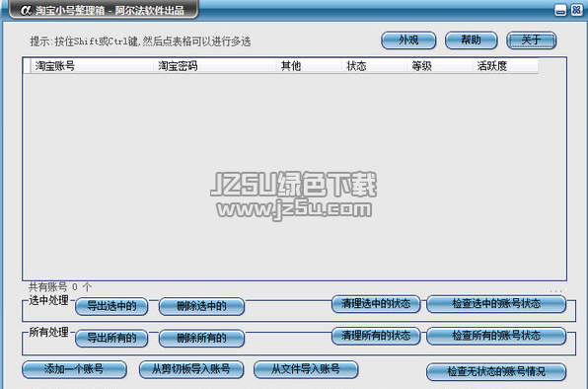Viewport: 588px width, 389px height.
Task: Click 删除选中的 delete selected button
Action: (x=201, y=306)
